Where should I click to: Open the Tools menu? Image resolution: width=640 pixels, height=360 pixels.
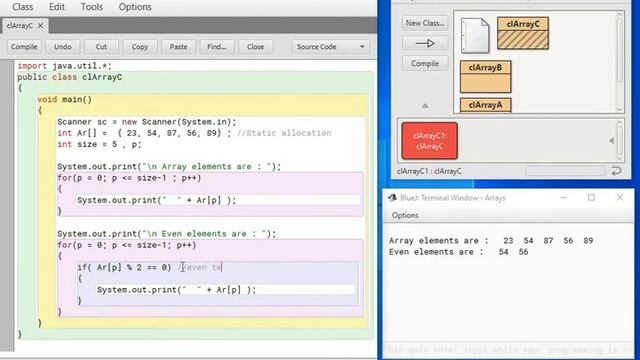tap(92, 7)
